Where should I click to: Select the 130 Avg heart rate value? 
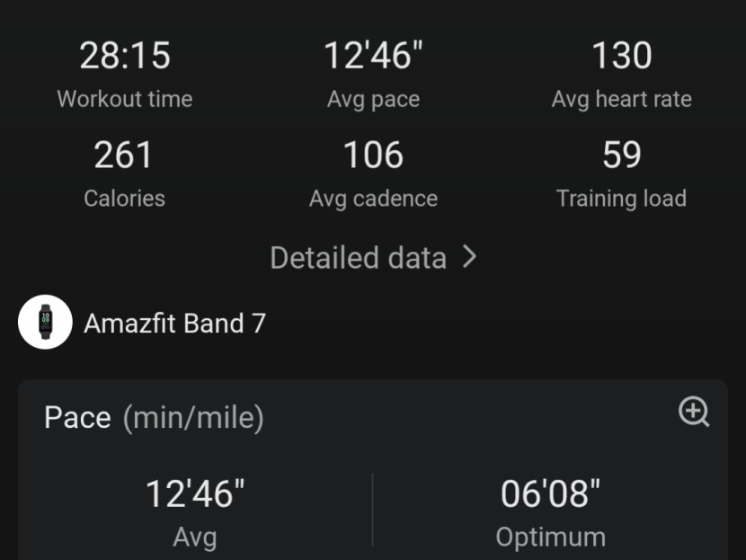coord(621,56)
